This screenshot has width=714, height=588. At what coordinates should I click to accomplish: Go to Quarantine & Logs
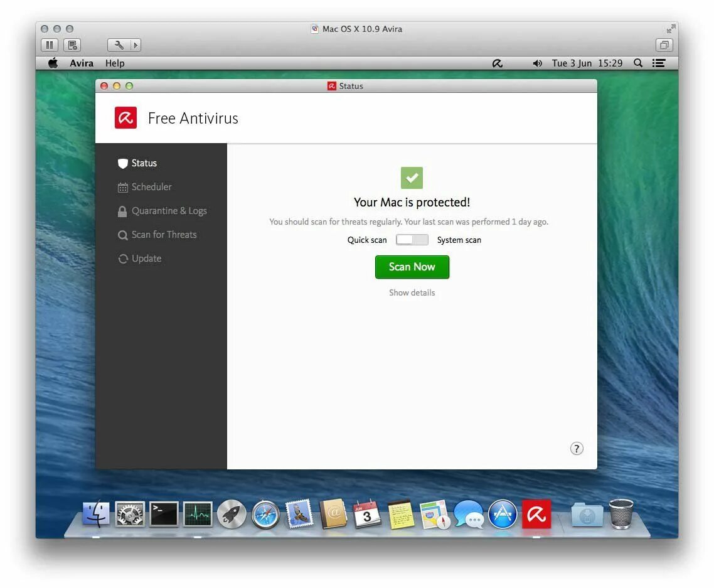(x=162, y=211)
